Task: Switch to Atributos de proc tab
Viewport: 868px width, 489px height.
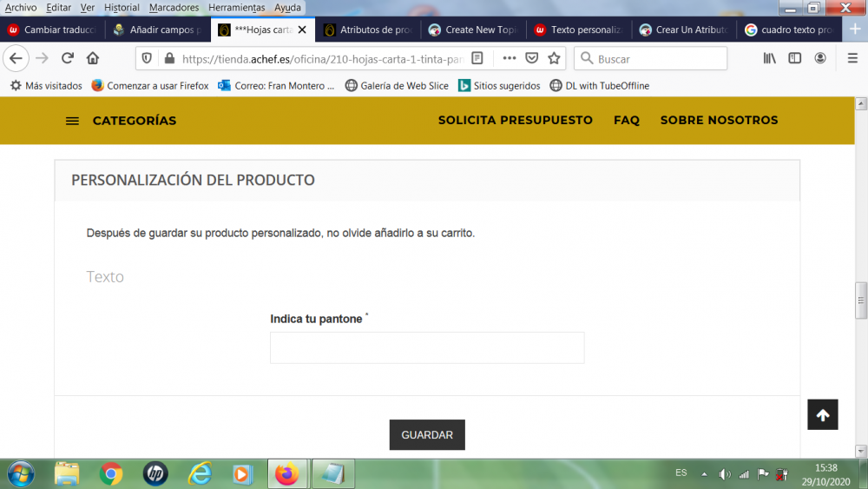Action: pyautogui.click(x=368, y=30)
